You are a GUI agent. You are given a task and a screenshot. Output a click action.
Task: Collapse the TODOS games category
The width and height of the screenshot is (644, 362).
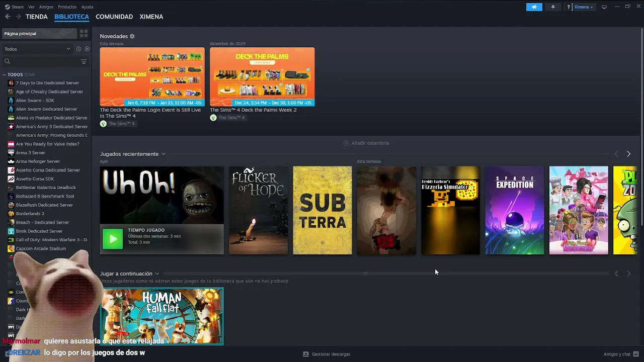pyautogui.click(x=4, y=74)
